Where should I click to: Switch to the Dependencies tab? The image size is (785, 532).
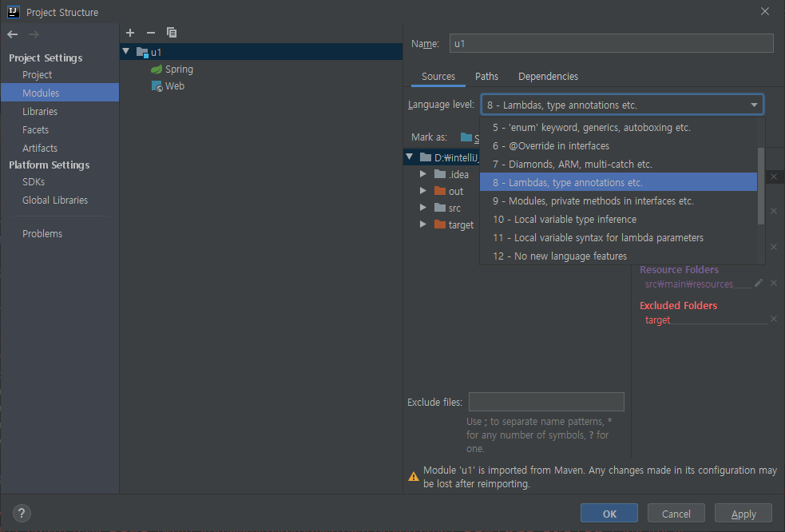pyautogui.click(x=548, y=76)
